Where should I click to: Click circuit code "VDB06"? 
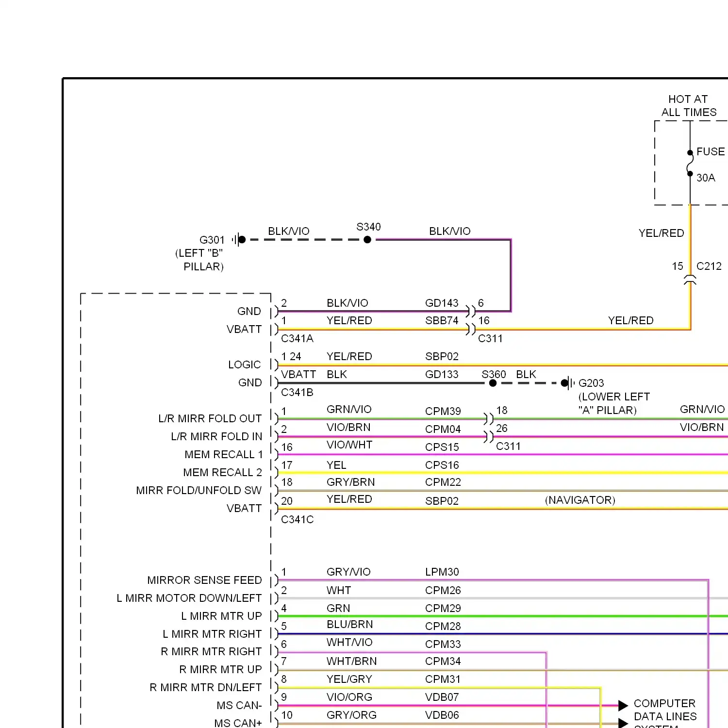coord(442,715)
